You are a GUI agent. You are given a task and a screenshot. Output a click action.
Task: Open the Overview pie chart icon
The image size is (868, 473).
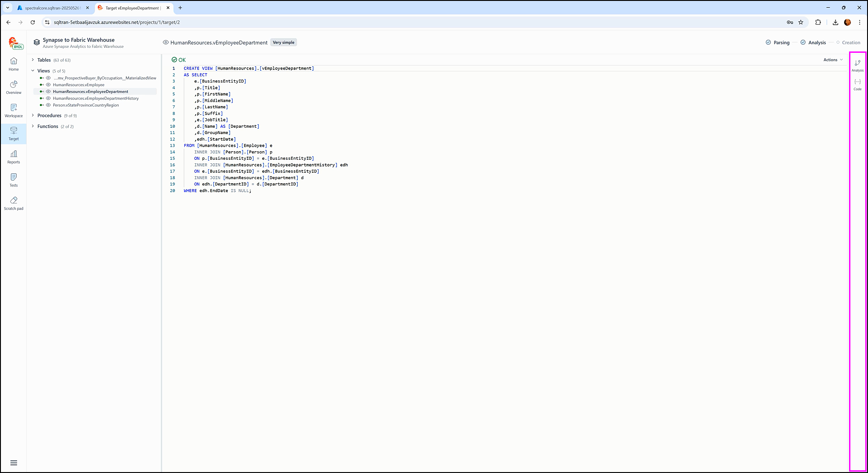tap(14, 87)
